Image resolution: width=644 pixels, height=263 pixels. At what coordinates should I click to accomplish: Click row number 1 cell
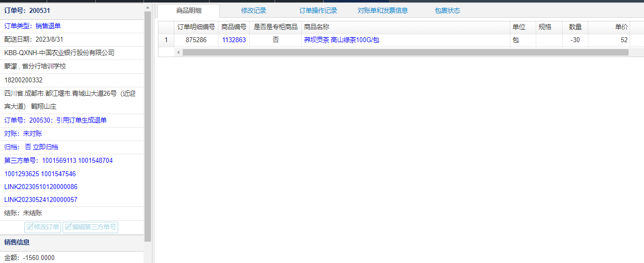[166, 40]
